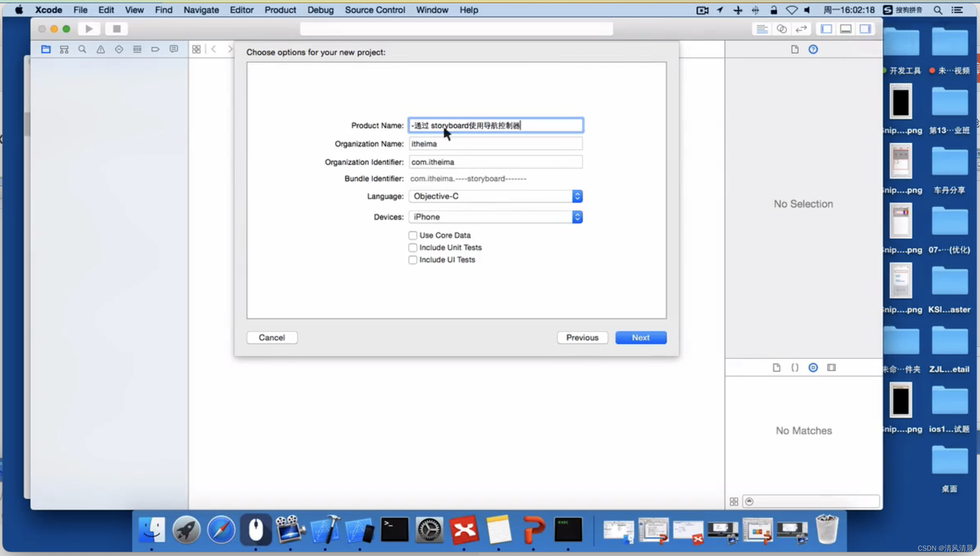
Task: Click the search navigator icon in toolbar
Action: point(82,48)
